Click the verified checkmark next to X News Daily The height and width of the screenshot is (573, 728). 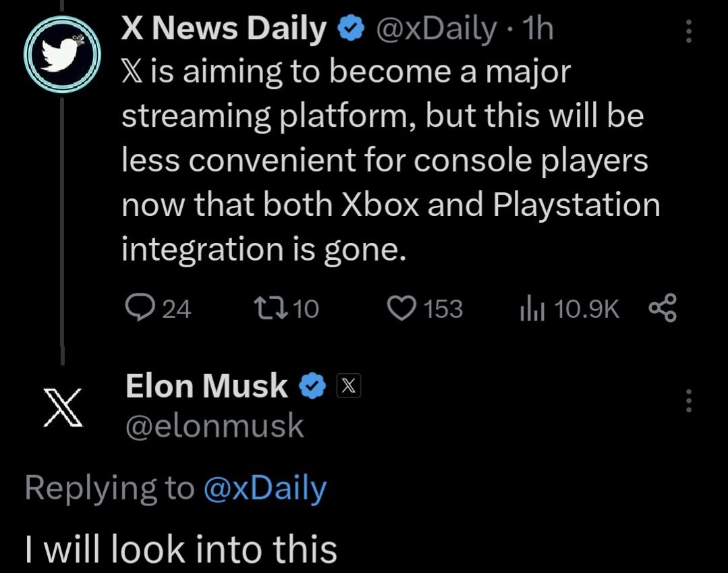[x=352, y=28]
